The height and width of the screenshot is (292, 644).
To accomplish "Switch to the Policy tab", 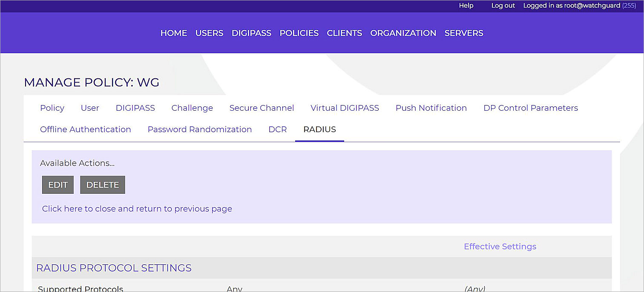I will click(52, 108).
